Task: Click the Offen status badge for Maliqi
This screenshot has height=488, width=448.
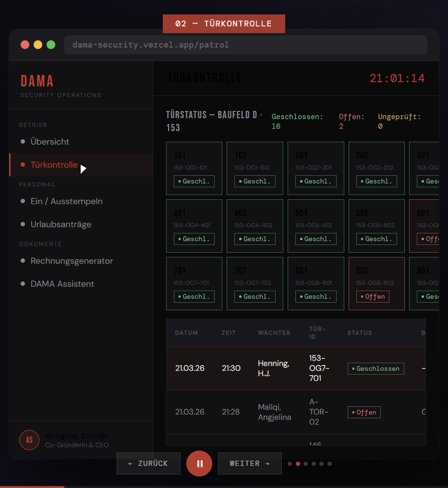Action: (x=364, y=413)
